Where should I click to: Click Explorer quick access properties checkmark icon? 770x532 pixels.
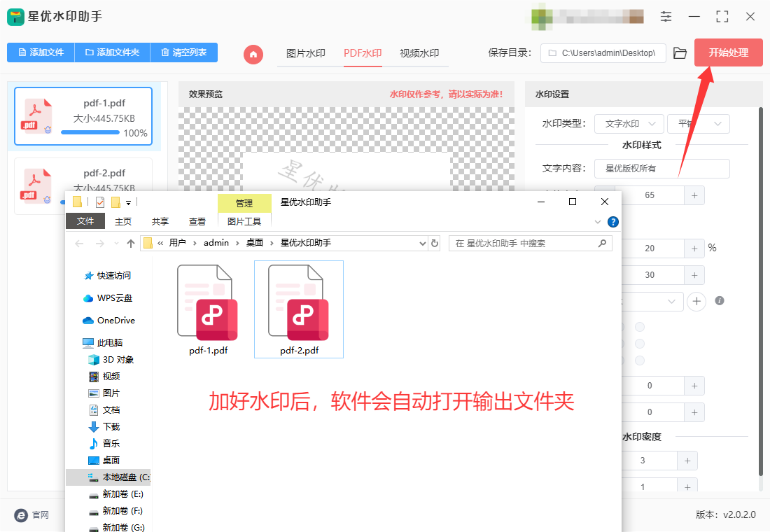tap(100, 202)
